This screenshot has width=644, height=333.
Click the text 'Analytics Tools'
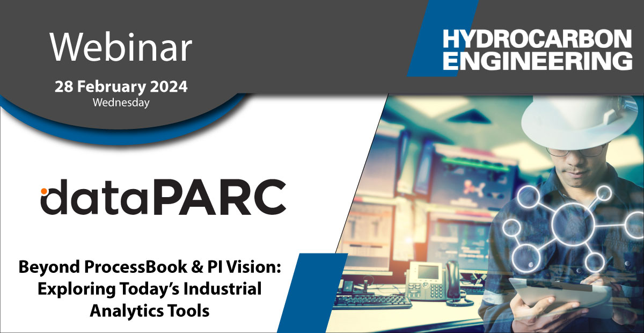[x=150, y=310]
